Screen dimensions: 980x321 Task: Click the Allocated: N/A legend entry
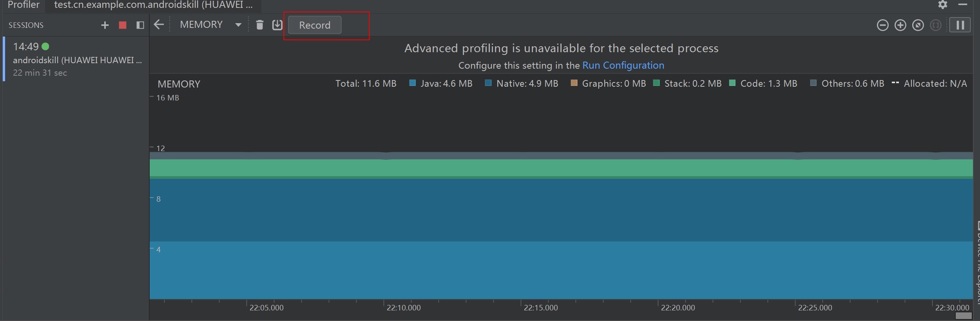click(x=929, y=84)
